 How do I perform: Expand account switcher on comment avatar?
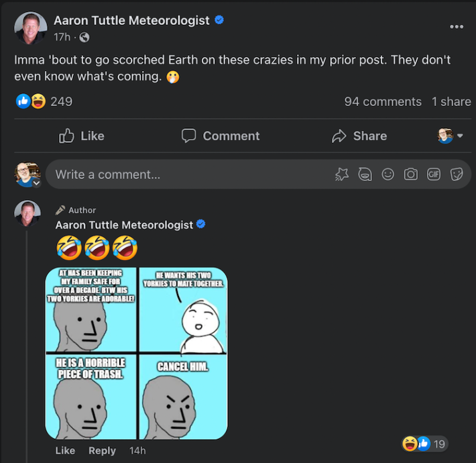pos(36,183)
